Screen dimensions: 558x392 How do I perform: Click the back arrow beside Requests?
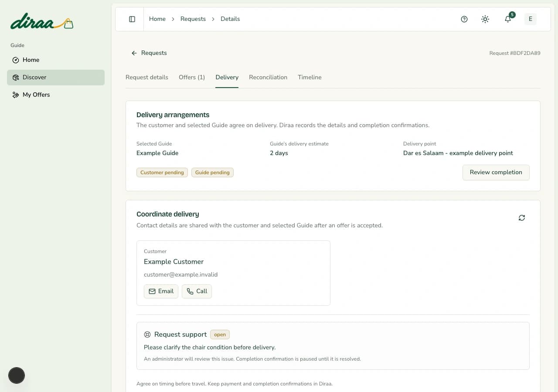(134, 53)
